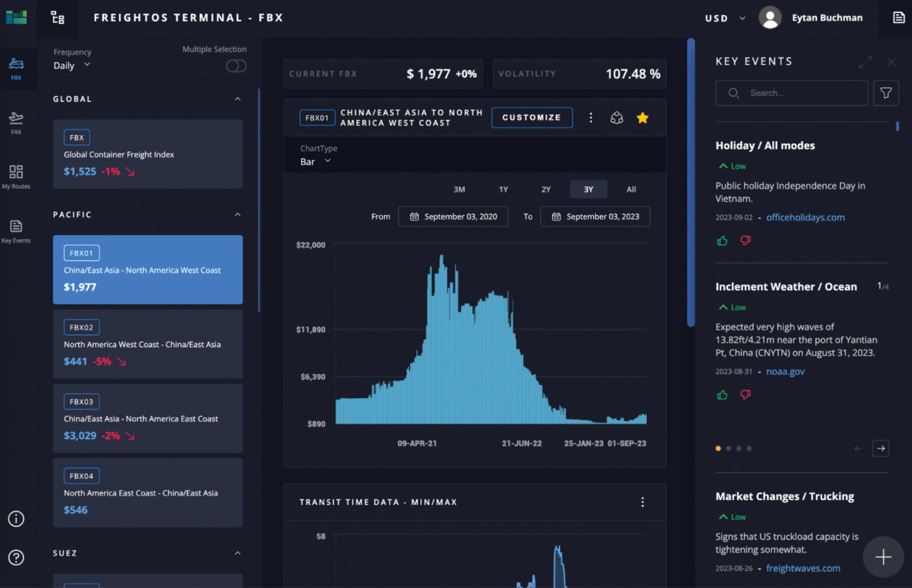Image resolution: width=912 pixels, height=588 pixels.
Task: Open Transit Time Data three-dot menu
Action: 643,502
